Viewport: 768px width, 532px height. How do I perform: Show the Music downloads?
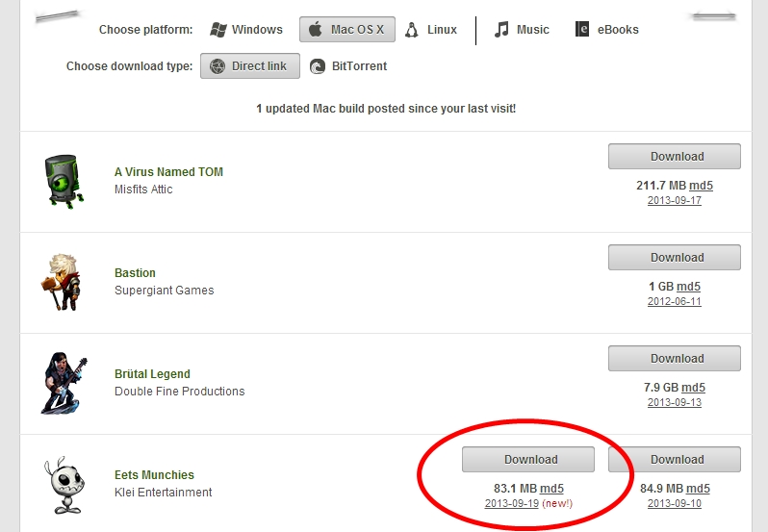(x=522, y=30)
